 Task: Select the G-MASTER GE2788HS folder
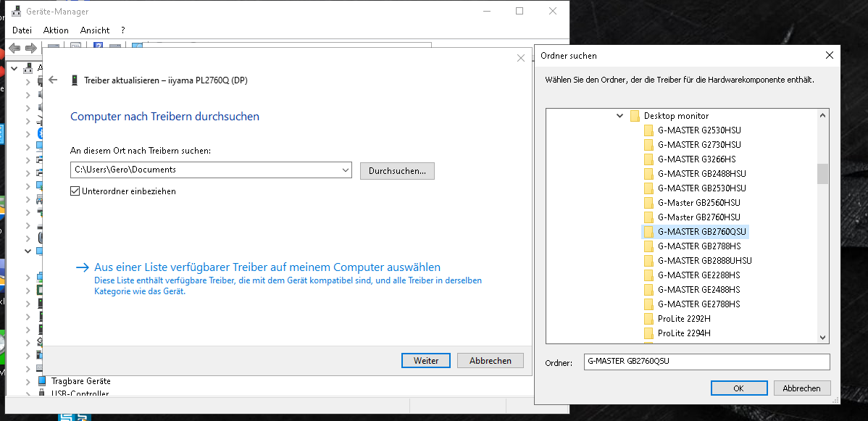coord(698,304)
